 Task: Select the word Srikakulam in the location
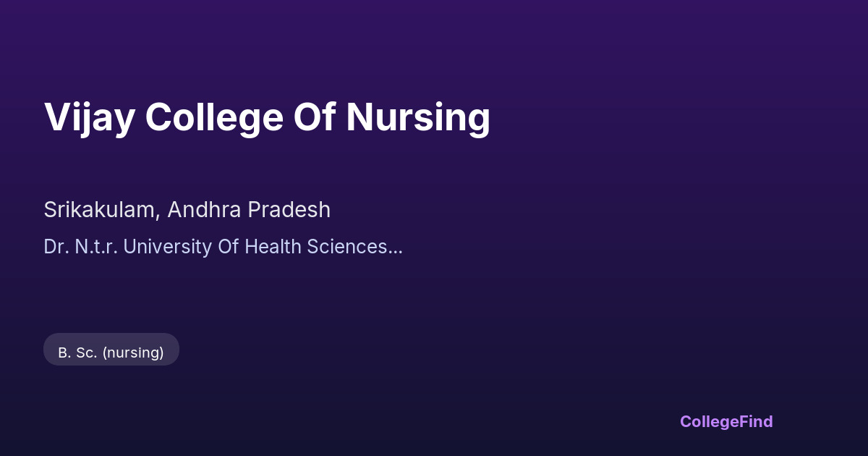(x=101, y=210)
